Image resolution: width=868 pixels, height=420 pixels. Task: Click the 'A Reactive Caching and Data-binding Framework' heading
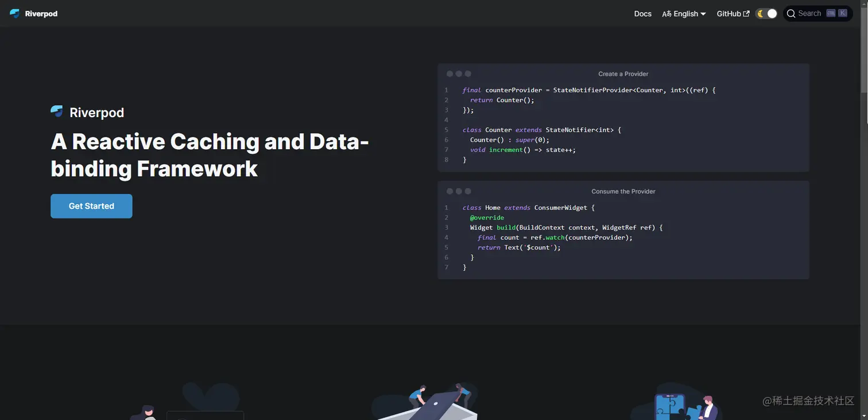click(x=210, y=155)
